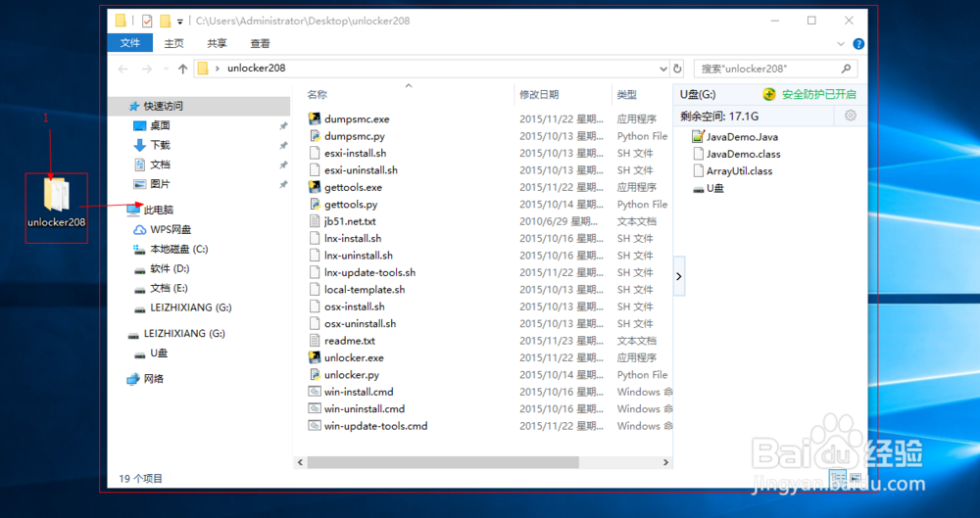
Task: Expand the address path chevron before unlocker208
Action: tap(217, 69)
